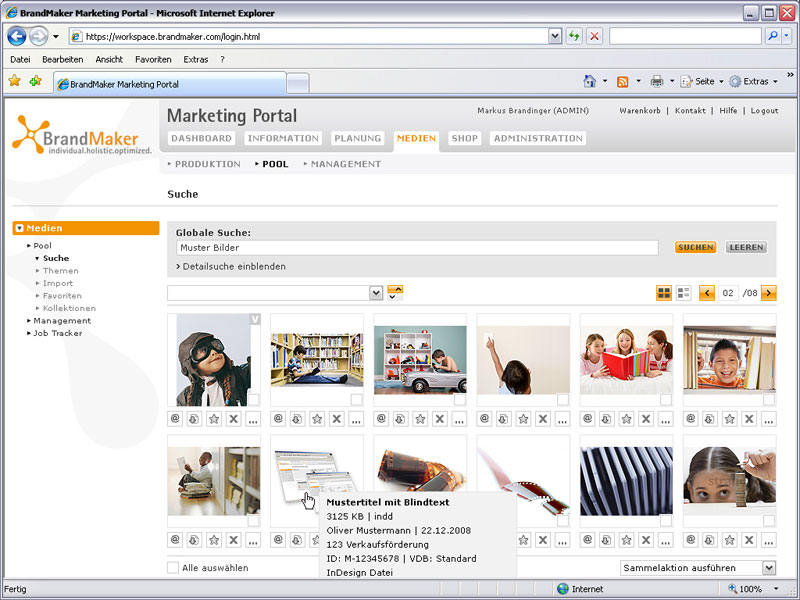This screenshot has height=600, width=800.
Task: Open the SHOP tab
Action: pyautogui.click(x=464, y=138)
